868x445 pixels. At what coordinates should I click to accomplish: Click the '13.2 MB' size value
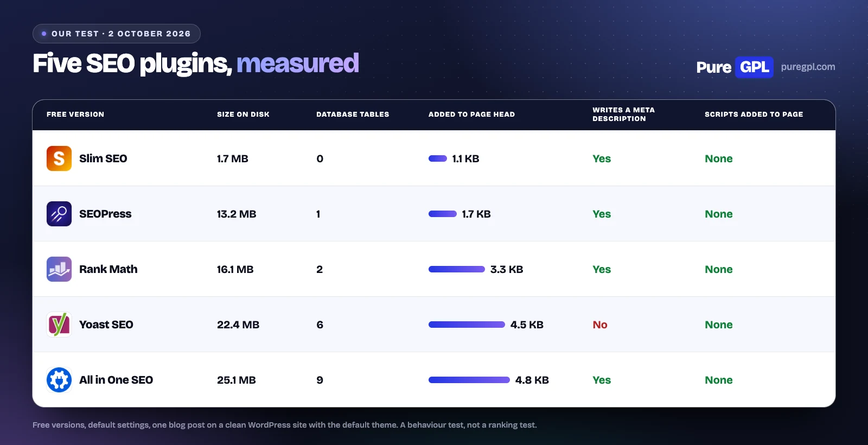tap(237, 214)
